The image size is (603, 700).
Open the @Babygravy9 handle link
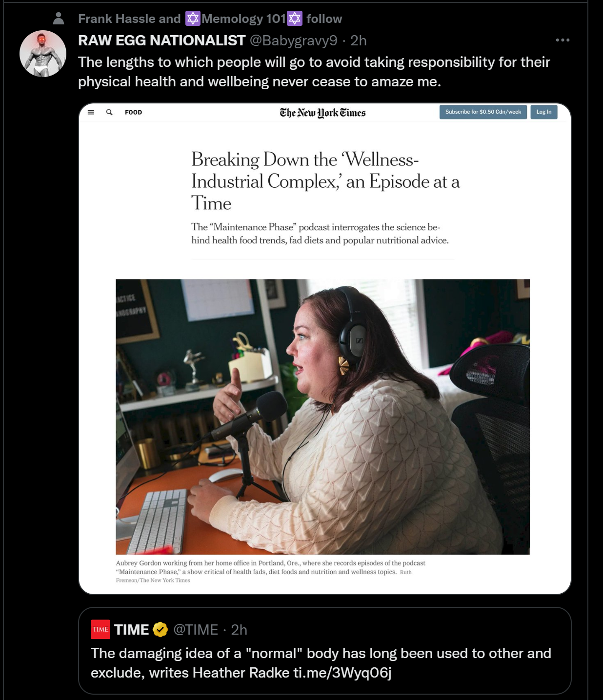tap(293, 40)
